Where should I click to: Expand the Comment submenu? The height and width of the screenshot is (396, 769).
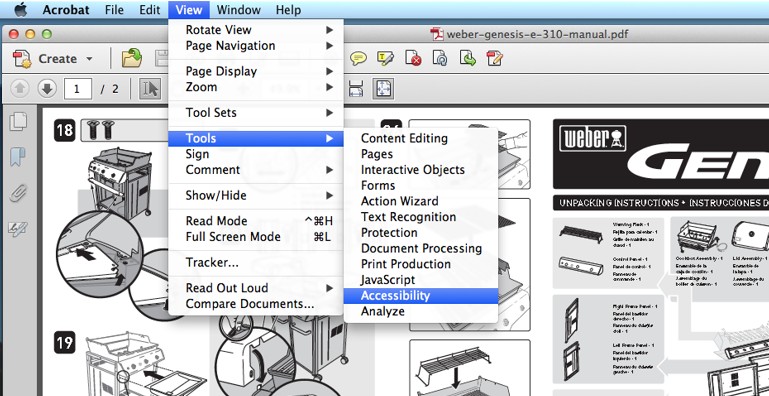[x=256, y=170]
